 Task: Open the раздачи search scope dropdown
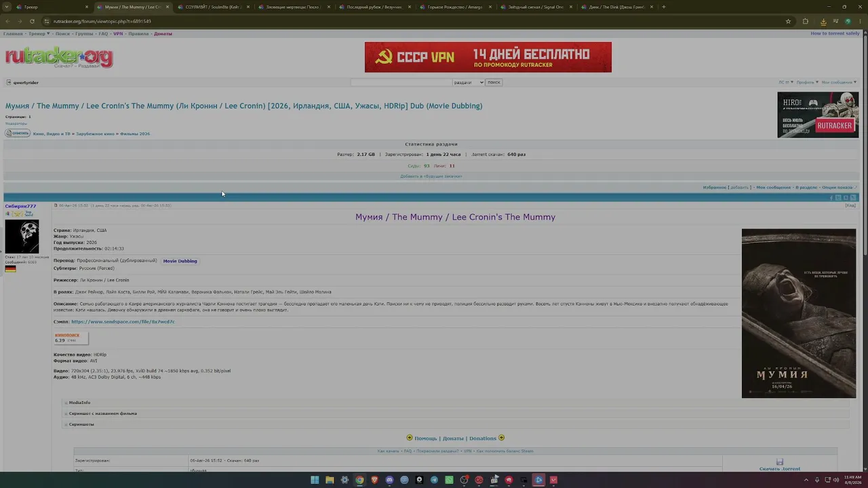[x=469, y=82]
